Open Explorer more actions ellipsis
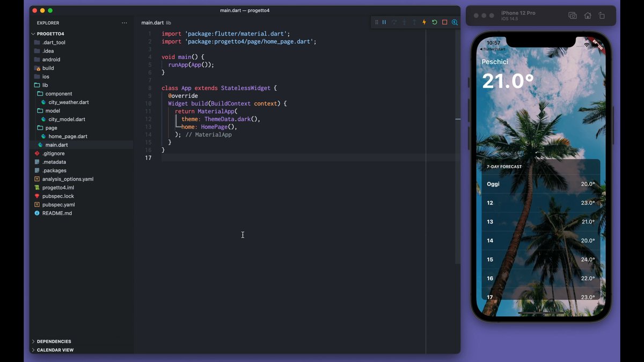This screenshot has height=362, width=644. (x=125, y=23)
